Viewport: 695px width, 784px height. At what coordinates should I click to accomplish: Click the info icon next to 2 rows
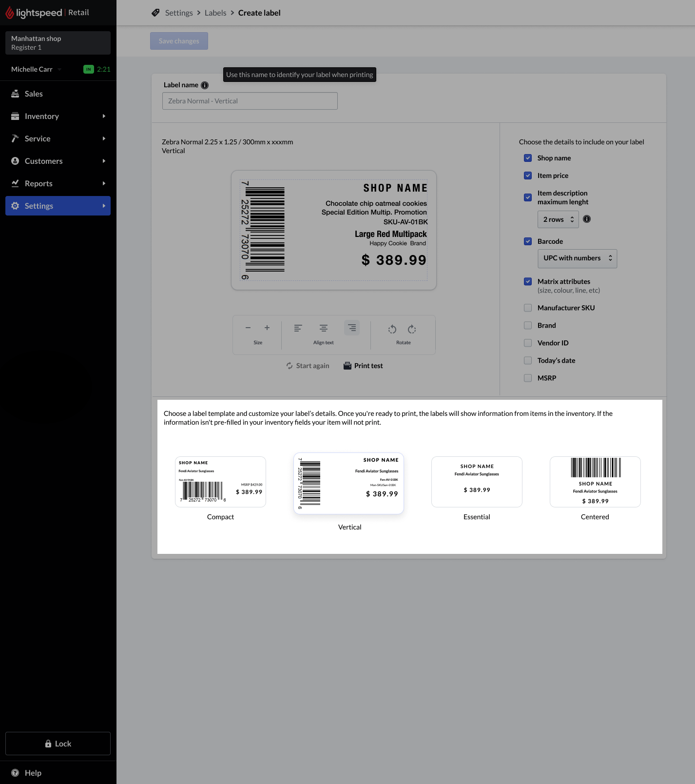587,219
